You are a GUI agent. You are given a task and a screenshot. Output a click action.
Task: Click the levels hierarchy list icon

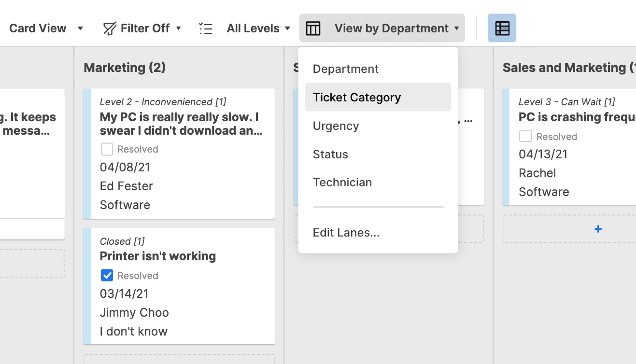(206, 28)
